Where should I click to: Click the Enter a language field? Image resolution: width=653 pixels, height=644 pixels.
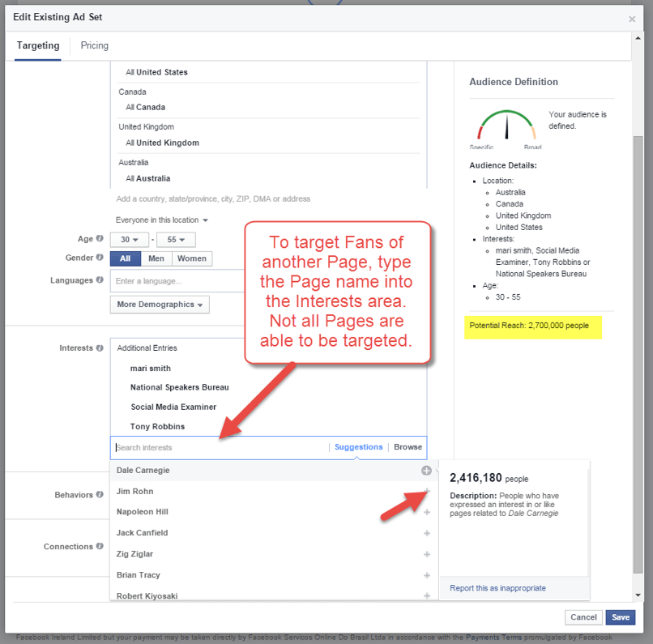tap(177, 281)
